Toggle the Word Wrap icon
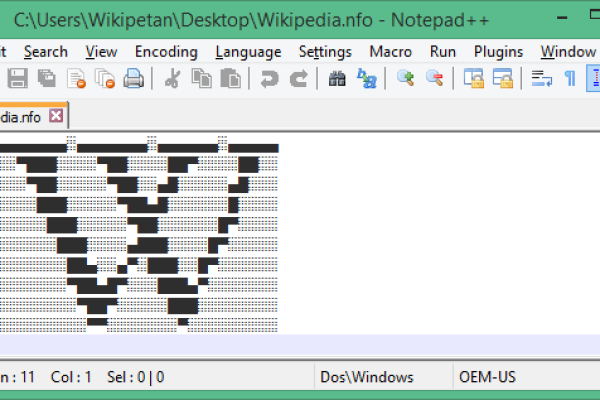 (541, 78)
